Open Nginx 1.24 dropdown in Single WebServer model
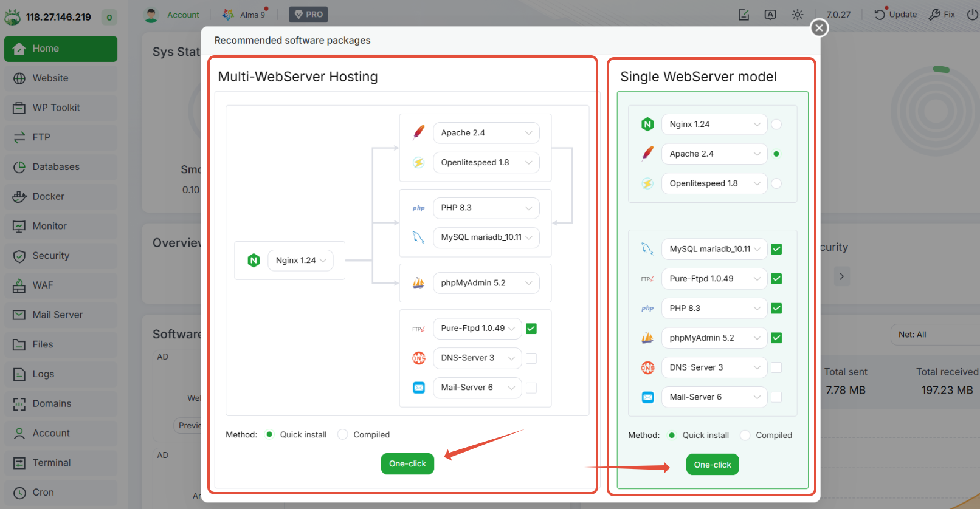980x509 pixels. click(x=714, y=125)
